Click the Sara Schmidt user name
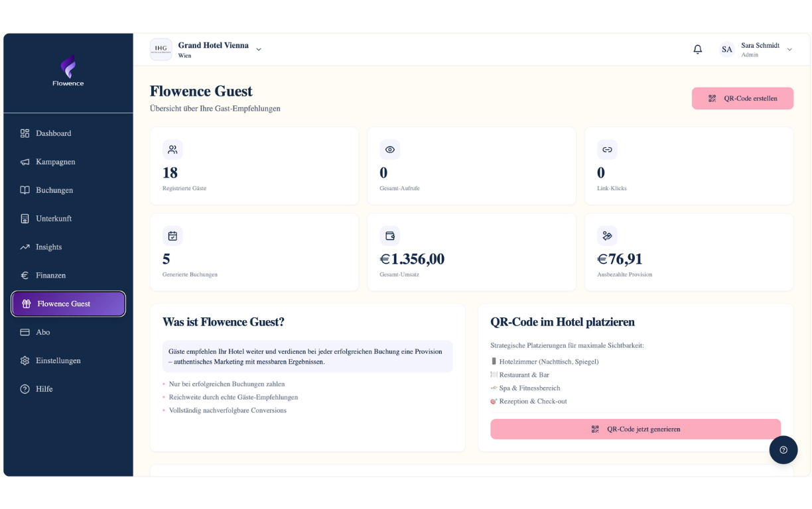Viewport: 812px width, 509px height. pyautogui.click(x=760, y=45)
